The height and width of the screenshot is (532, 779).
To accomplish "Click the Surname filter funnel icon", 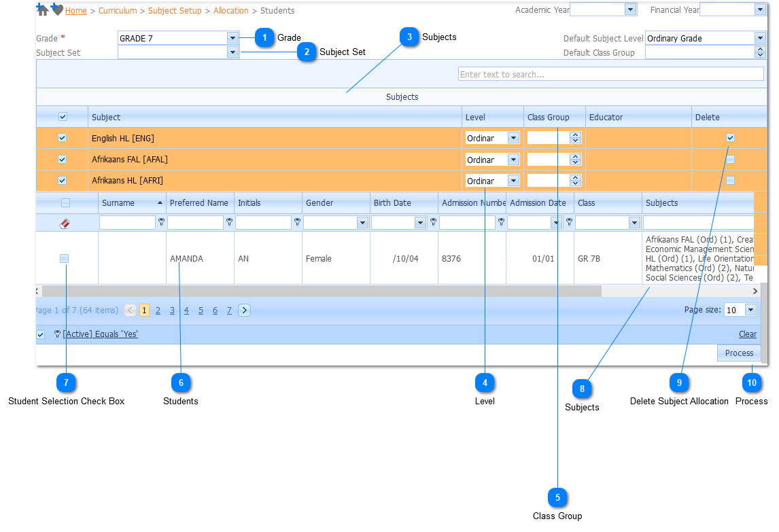I will [x=161, y=222].
